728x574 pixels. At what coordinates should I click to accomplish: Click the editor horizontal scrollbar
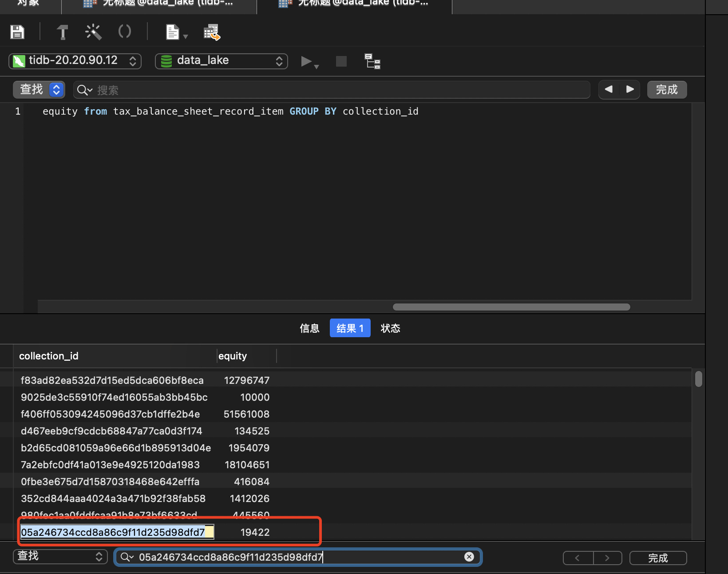point(511,307)
